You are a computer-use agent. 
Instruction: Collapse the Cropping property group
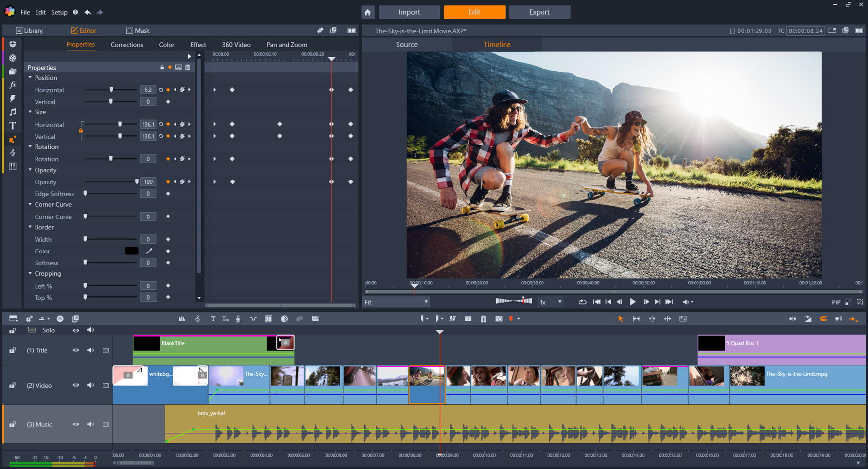(x=30, y=273)
